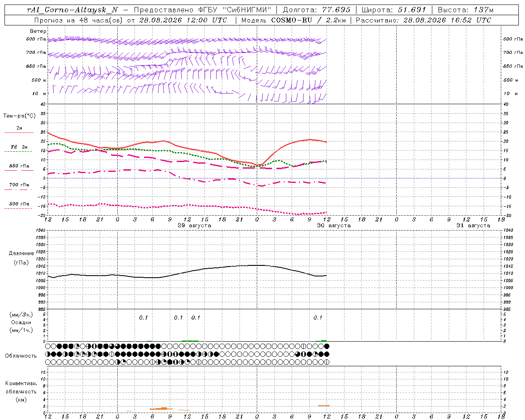Click the Конвективн. облачность panel label
Viewport: 525px width, 420px height.
pyautogui.click(x=21, y=391)
